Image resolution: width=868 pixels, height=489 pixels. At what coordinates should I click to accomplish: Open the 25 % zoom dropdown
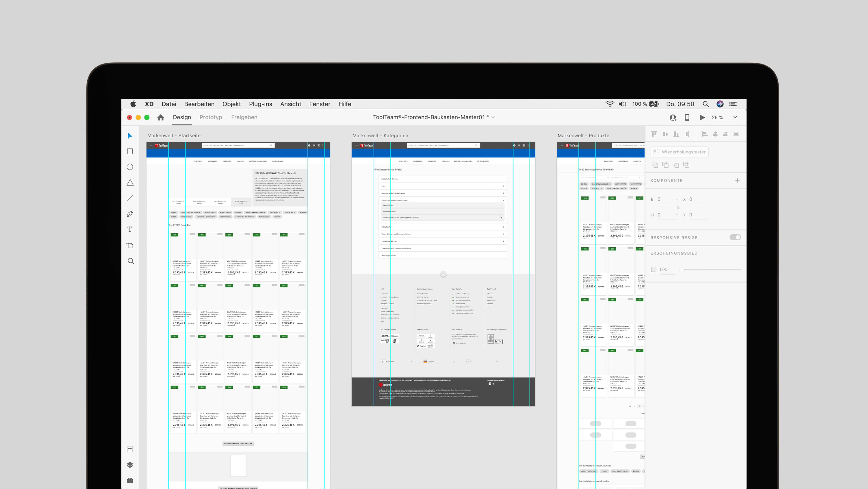pos(735,117)
